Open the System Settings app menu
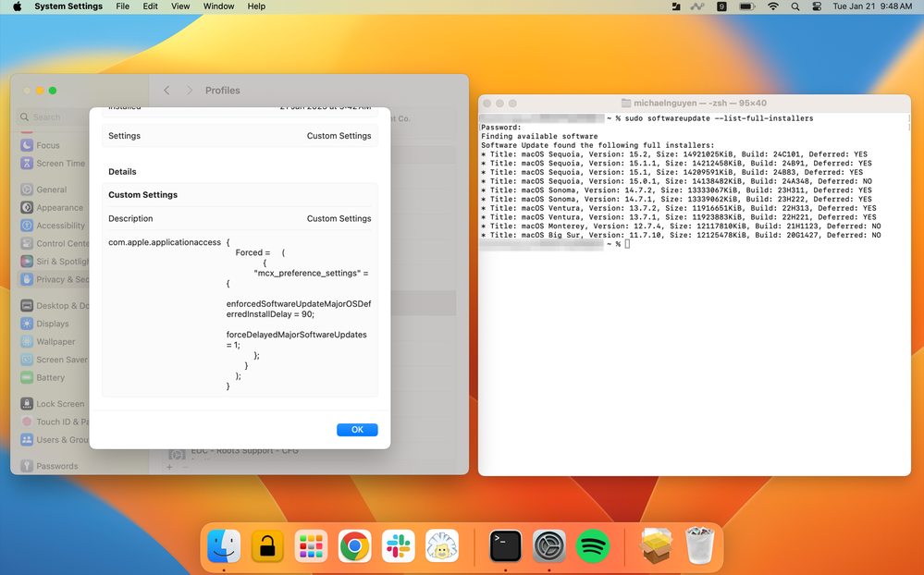This screenshot has height=575, width=924. pos(68,6)
